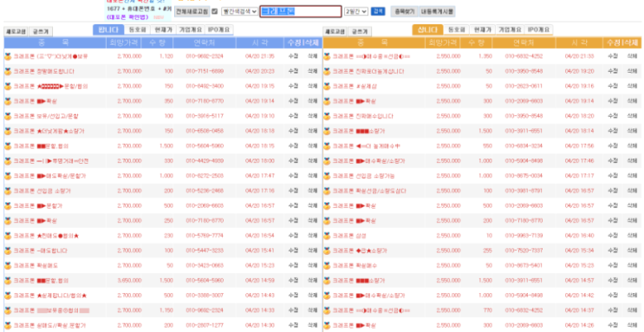Select 현재가 tab beside 삽니다

(483, 30)
